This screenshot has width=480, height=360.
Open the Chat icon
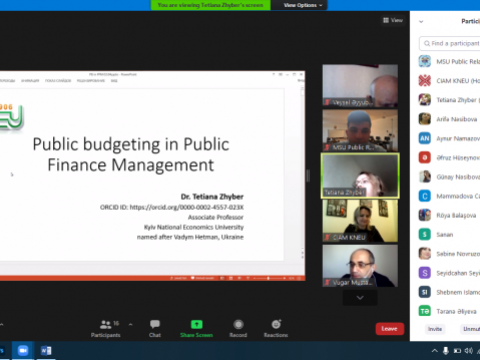[155, 324]
